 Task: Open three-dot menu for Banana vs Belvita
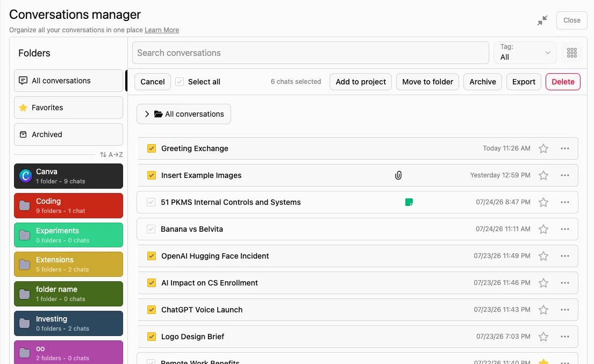565,229
